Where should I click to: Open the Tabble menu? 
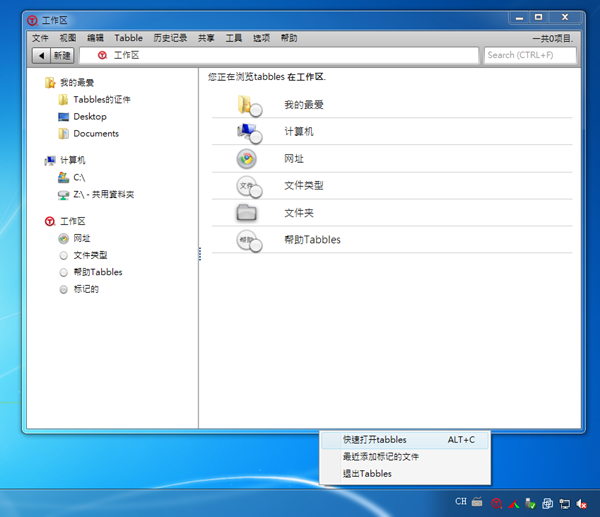point(129,38)
